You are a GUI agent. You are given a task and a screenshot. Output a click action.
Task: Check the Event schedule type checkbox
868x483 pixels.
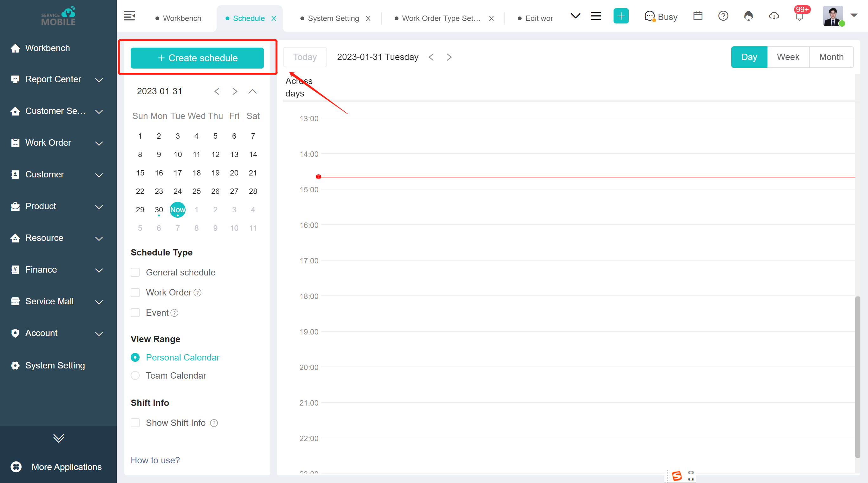point(135,313)
